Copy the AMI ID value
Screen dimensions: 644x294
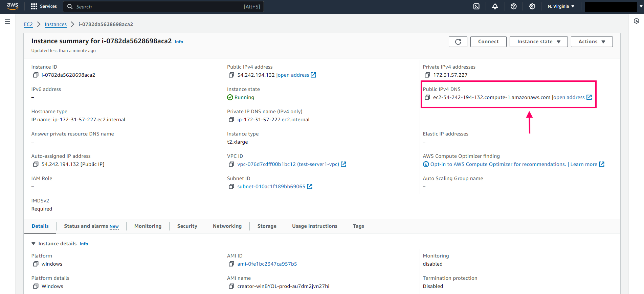pos(231,264)
